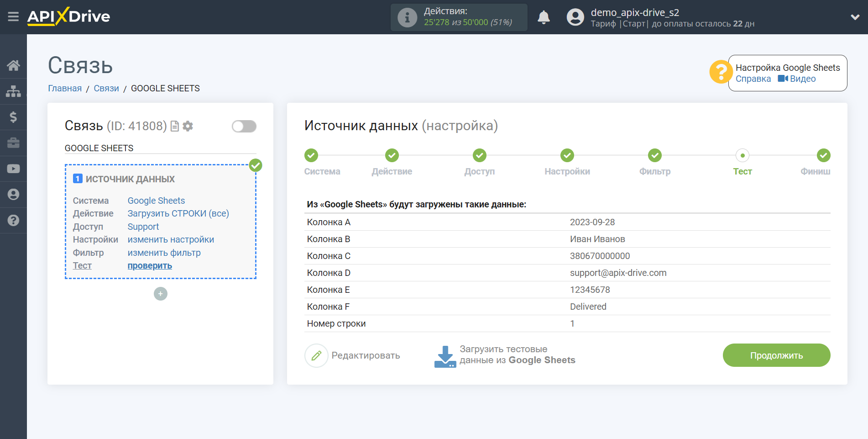This screenshot has height=439, width=868.
Task: Open the connections sitemap sidebar icon
Action: [13, 91]
